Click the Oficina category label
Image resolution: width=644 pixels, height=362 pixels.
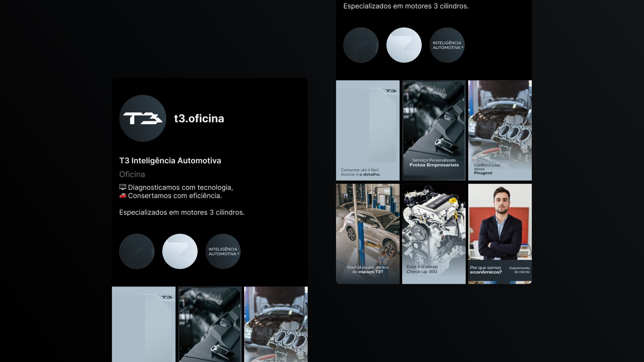coord(132,174)
